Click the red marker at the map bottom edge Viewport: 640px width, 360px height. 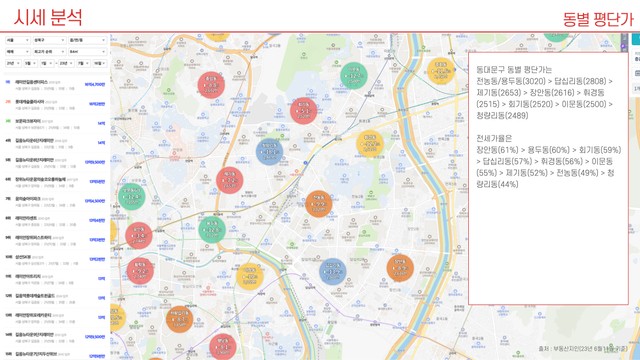[223, 347]
